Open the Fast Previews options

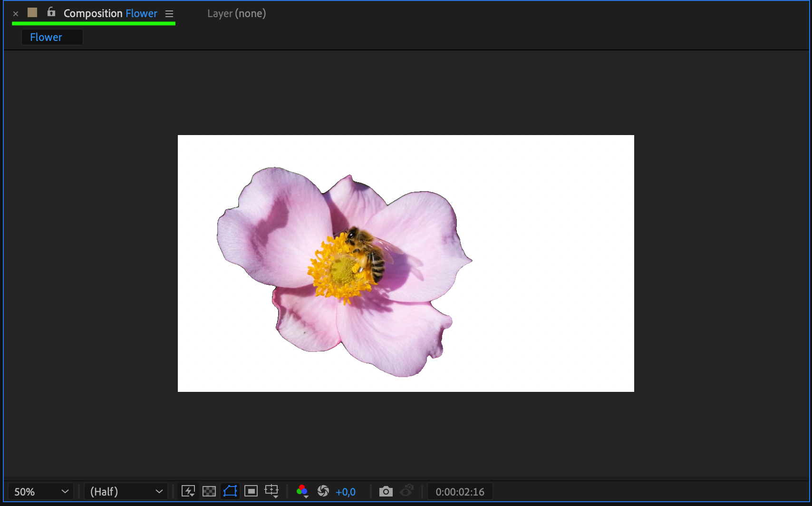point(188,491)
